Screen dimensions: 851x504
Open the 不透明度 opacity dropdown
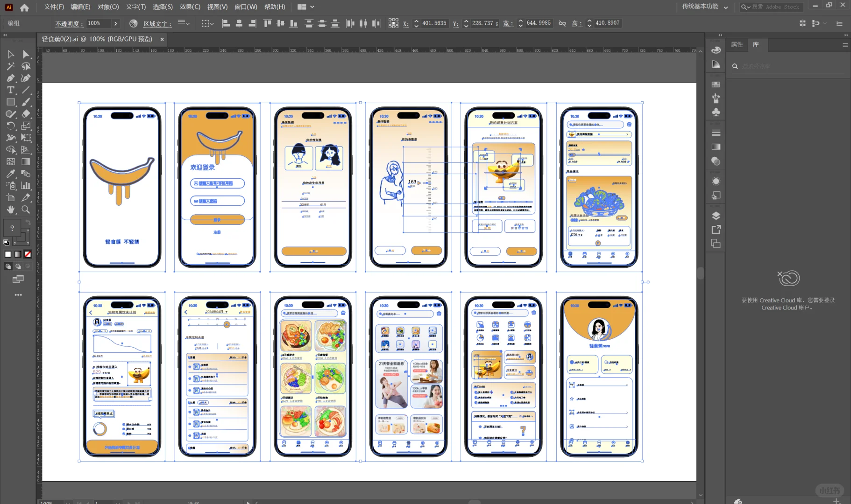[115, 23]
